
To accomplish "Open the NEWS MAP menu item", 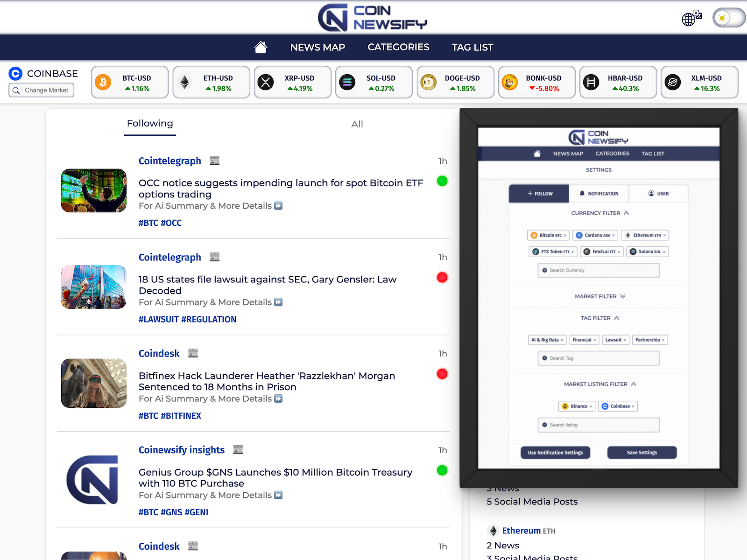I will [x=317, y=47].
